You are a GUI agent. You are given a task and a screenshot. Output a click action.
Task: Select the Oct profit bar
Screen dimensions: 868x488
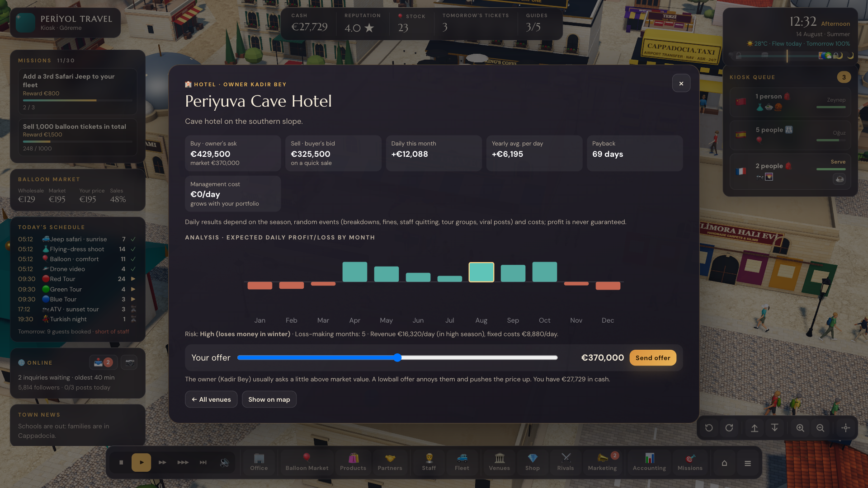pyautogui.click(x=545, y=272)
